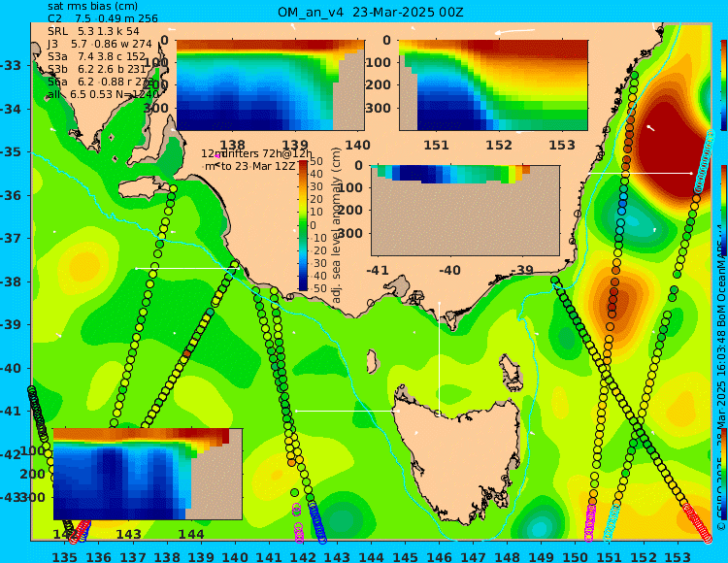Click the small colorbar at the top right edge
This screenshot has height=563, width=728.
pyautogui.click(x=724, y=85)
